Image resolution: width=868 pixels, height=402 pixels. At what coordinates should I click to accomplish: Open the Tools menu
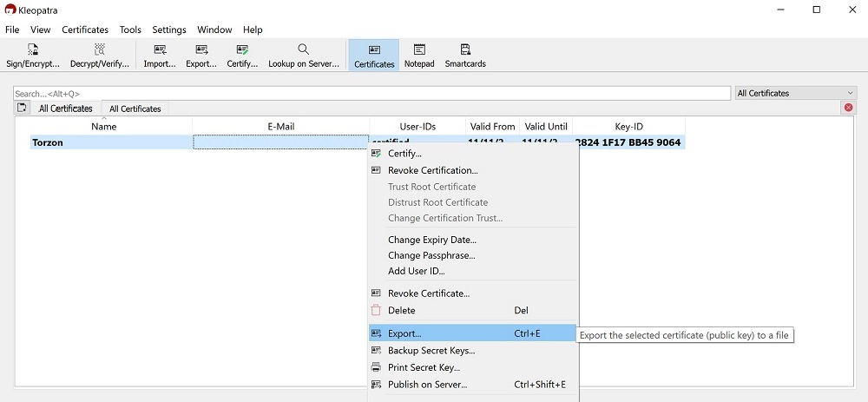click(130, 30)
